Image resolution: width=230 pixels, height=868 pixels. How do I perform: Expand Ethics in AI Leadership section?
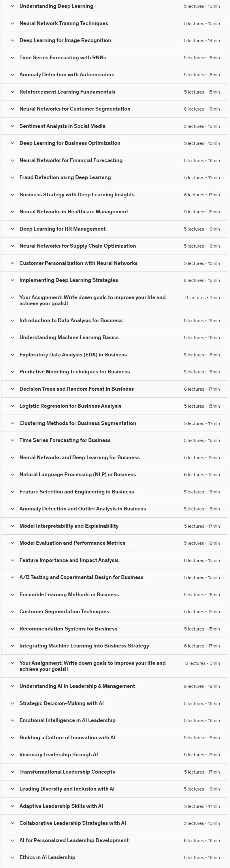115,857
